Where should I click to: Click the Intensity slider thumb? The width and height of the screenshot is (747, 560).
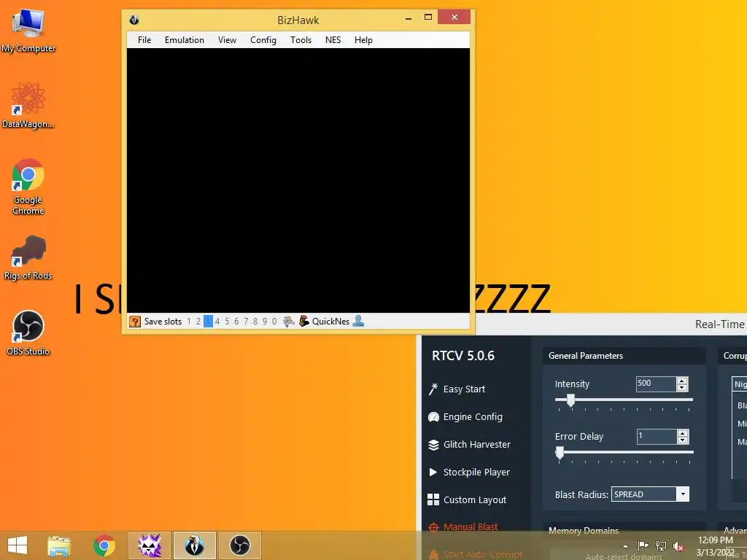click(x=570, y=401)
